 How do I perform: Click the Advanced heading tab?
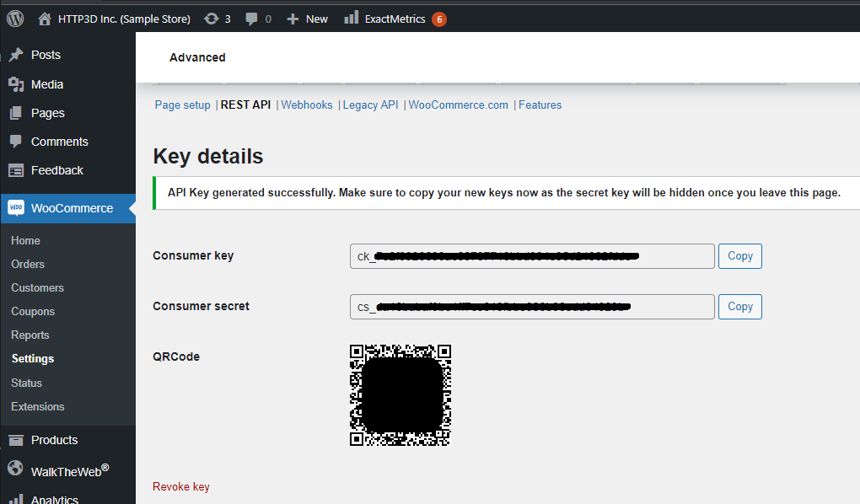(x=197, y=57)
